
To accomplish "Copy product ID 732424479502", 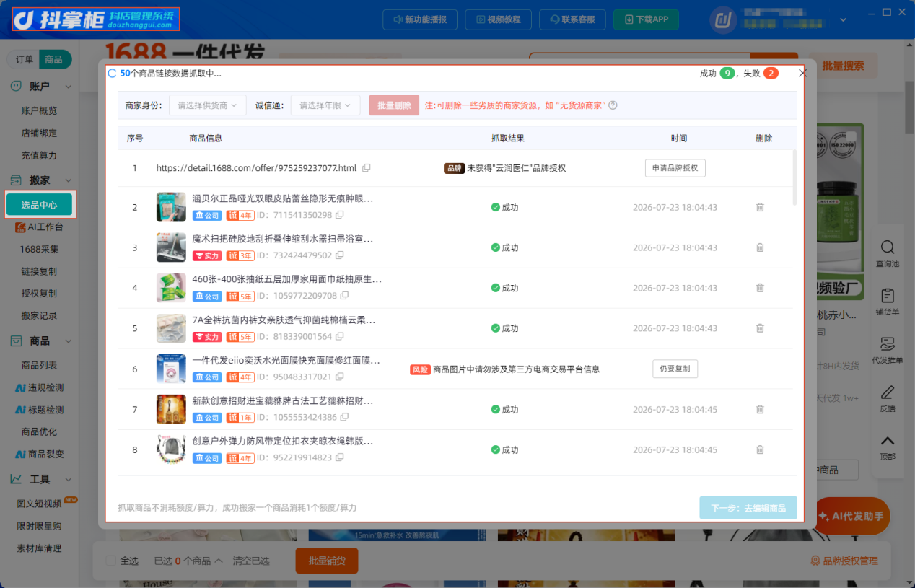I will (340, 255).
